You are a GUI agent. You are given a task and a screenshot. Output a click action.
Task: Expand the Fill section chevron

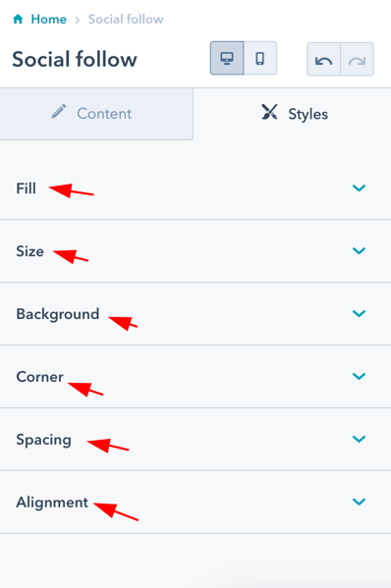click(x=360, y=187)
